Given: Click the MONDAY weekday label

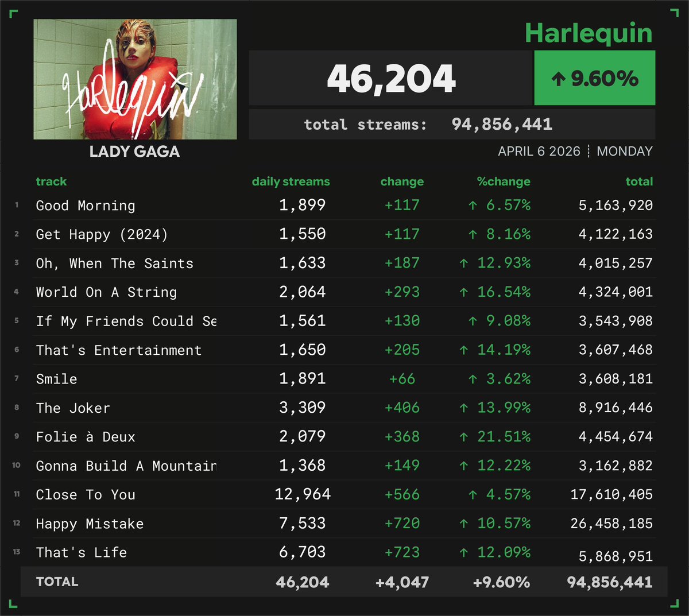Looking at the screenshot, I should [x=625, y=151].
